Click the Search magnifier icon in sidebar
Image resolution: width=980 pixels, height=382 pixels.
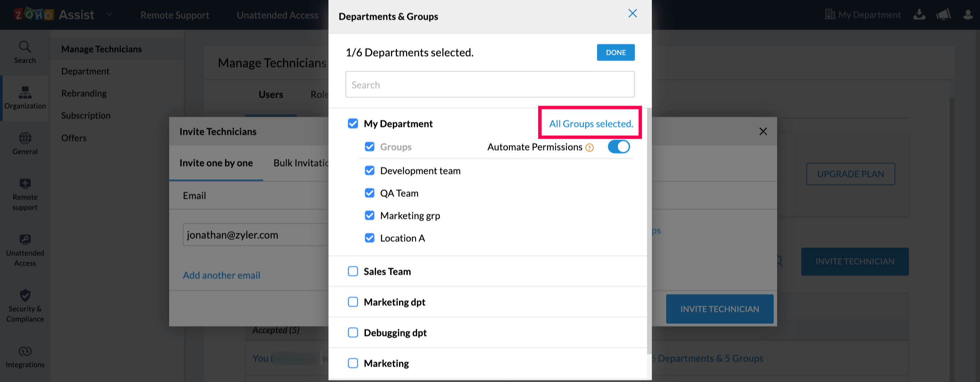pos(25,47)
